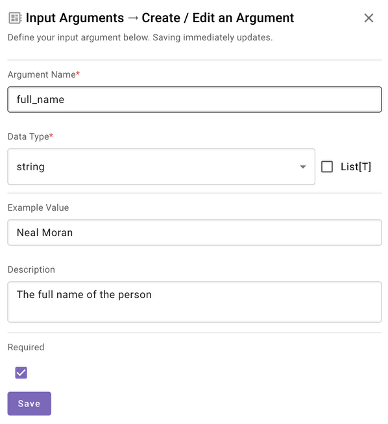
Task: Close the Create / Edit Argument dialog
Action: coord(369,18)
